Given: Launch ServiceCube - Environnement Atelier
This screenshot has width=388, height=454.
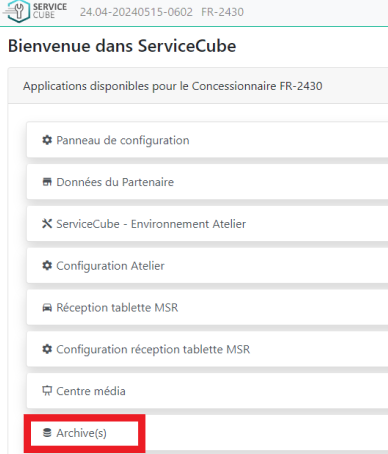Looking at the screenshot, I should (207, 224).
